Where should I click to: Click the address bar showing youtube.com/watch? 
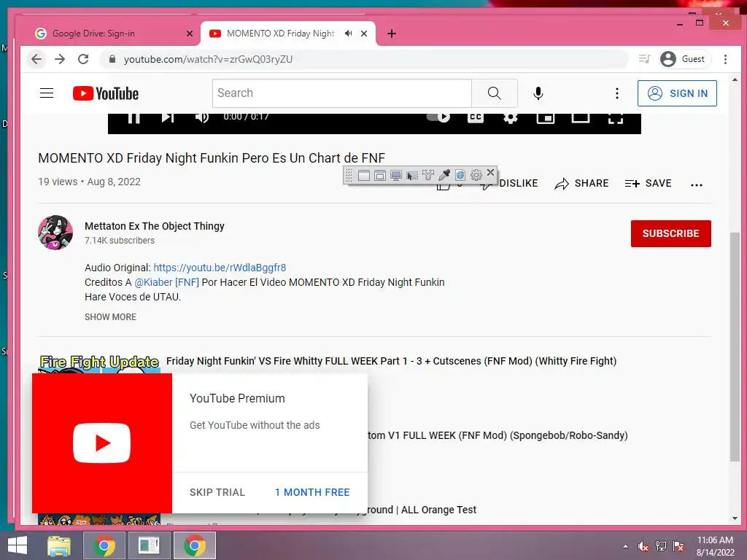364,59
